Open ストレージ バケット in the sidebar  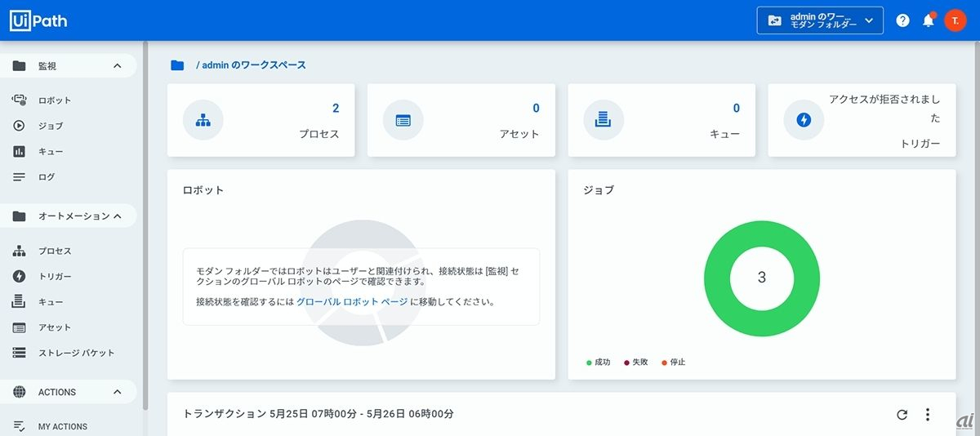[x=77, y=353]
